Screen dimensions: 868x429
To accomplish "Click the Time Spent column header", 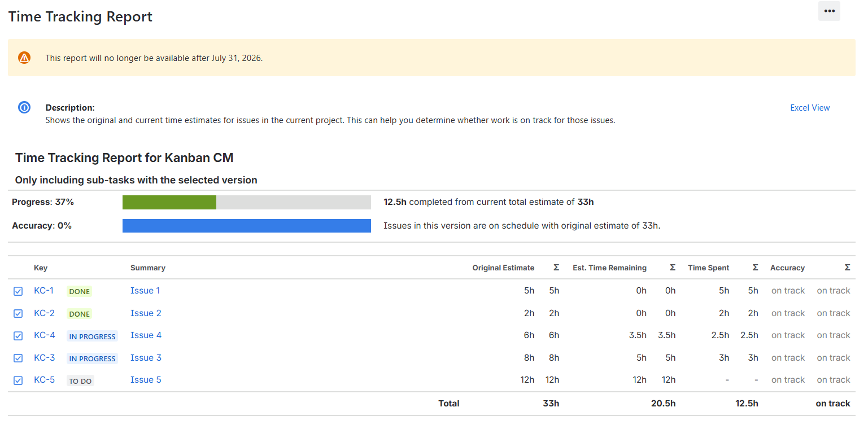I will point(708,268).
